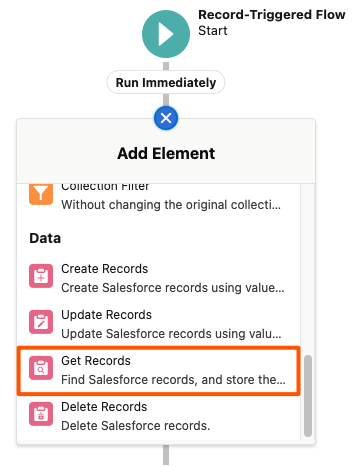Click 'Delete Salesforce records.' description text
Image resolution: width=361 pixels, height=467 pixels.
136,426
